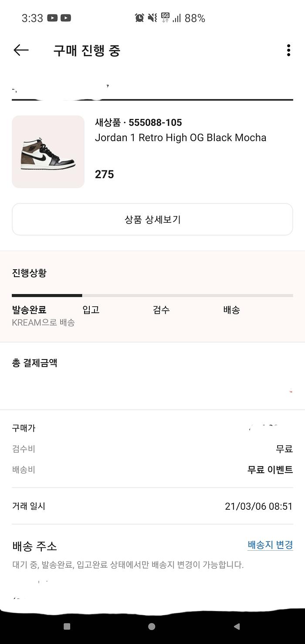Tap the muted sound status icon
This screenshot has width=305, height=644.
(152, 18)
